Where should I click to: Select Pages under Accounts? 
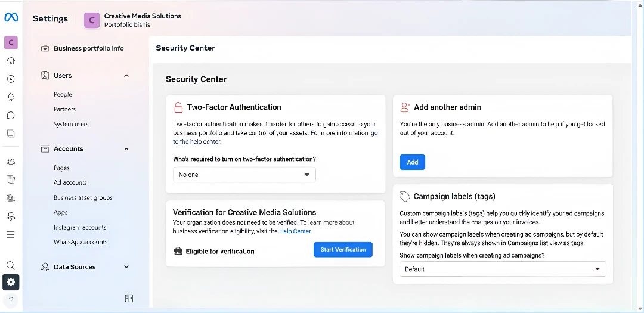coord(61,168)
